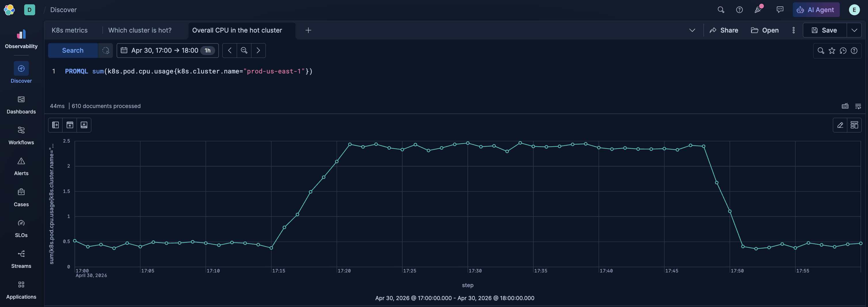The height and width of the screenshot is (307, 868).
Task: Click the 17:15 tick label on chart
Action: 279,271
